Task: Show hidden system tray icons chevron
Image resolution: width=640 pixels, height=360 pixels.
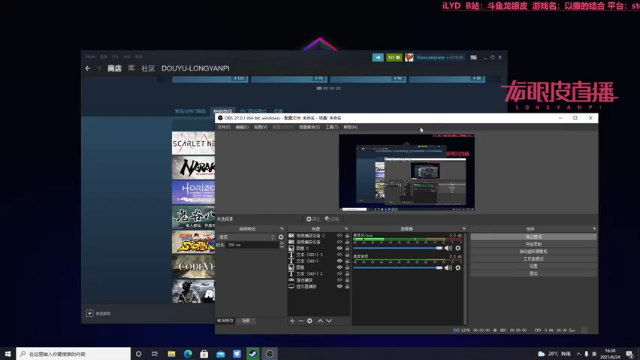Action: pos(578,354)
